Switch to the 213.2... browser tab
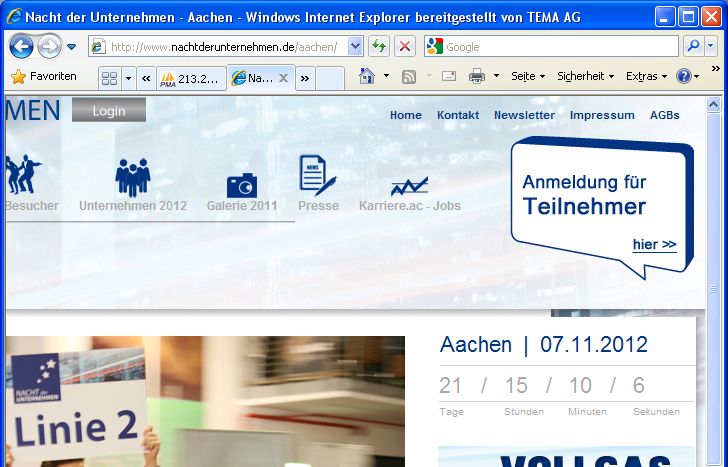The image size is (728, 467). point(191,78)
